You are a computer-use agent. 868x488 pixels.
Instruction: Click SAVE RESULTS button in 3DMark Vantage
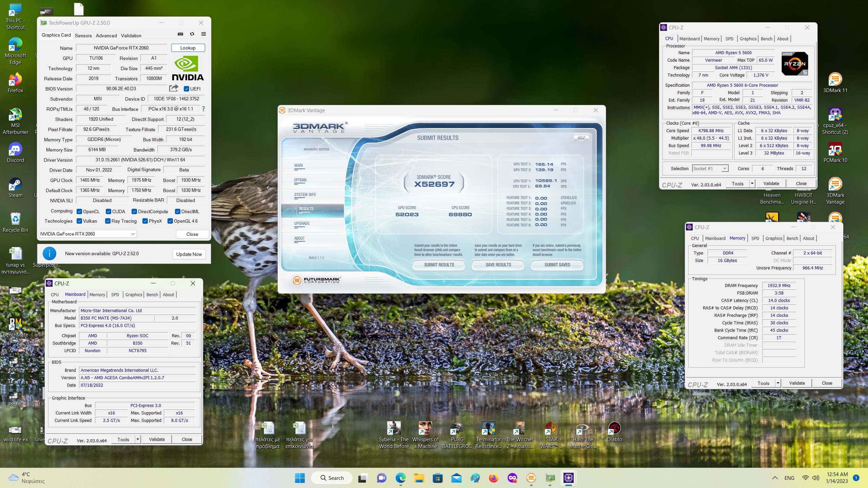tap(498, 265)
